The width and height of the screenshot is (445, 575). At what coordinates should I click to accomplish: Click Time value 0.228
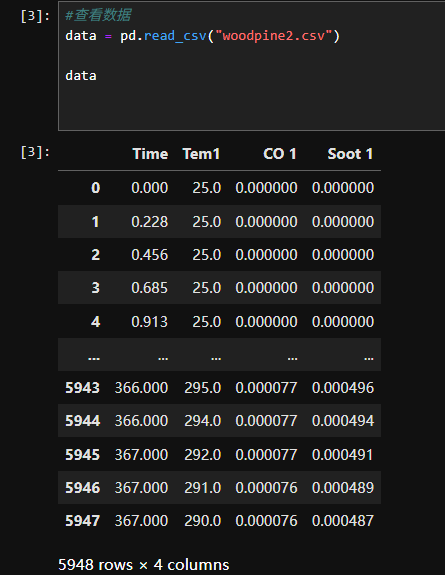pyautogui.click(x=150, y=221)
